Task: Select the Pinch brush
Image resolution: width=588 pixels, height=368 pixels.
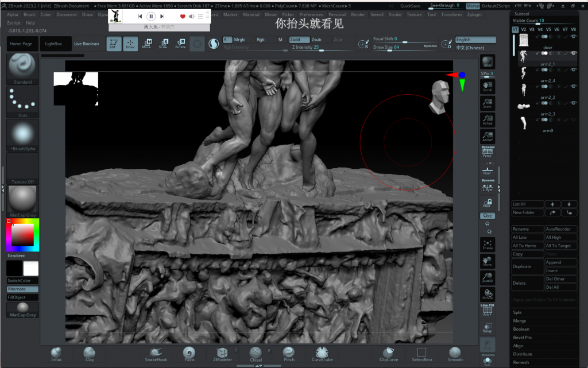Action: (289, 353)
